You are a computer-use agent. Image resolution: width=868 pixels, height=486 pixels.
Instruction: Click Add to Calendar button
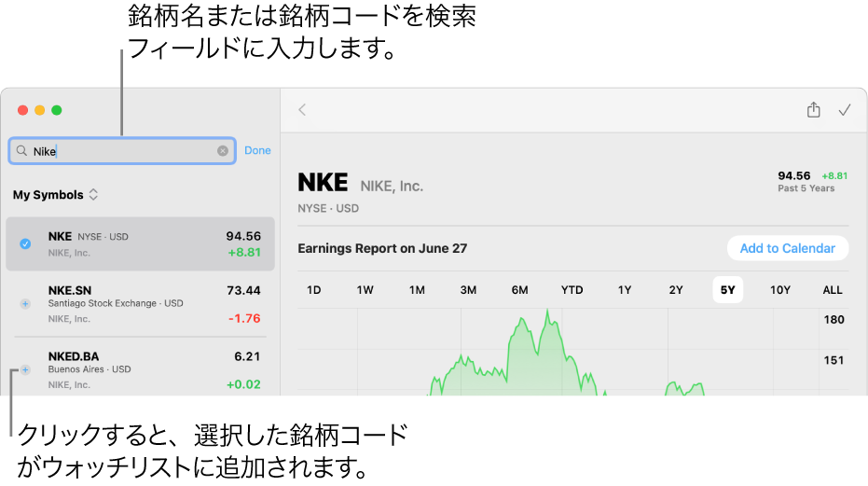[x=787, y=248]
